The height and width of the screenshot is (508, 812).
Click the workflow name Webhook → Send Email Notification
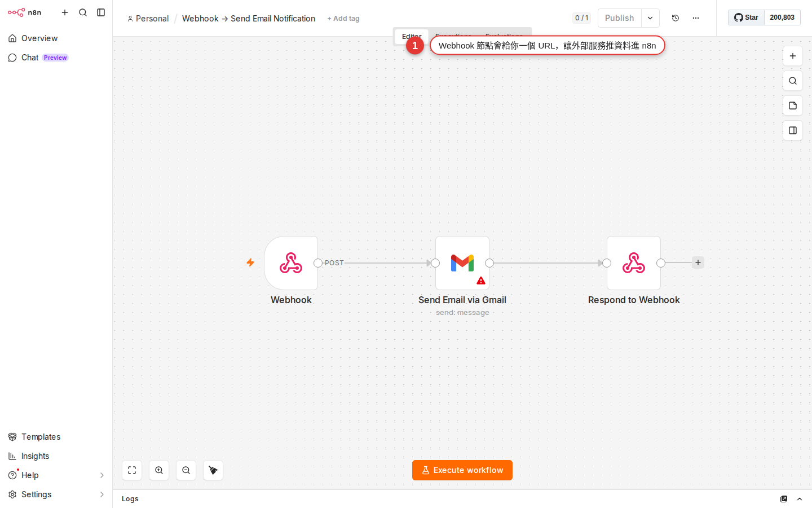point(249,19)
